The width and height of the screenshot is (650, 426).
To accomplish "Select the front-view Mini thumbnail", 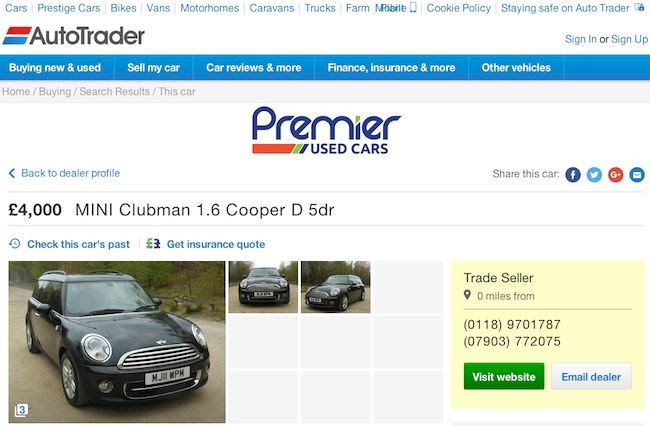I will 263,287.
